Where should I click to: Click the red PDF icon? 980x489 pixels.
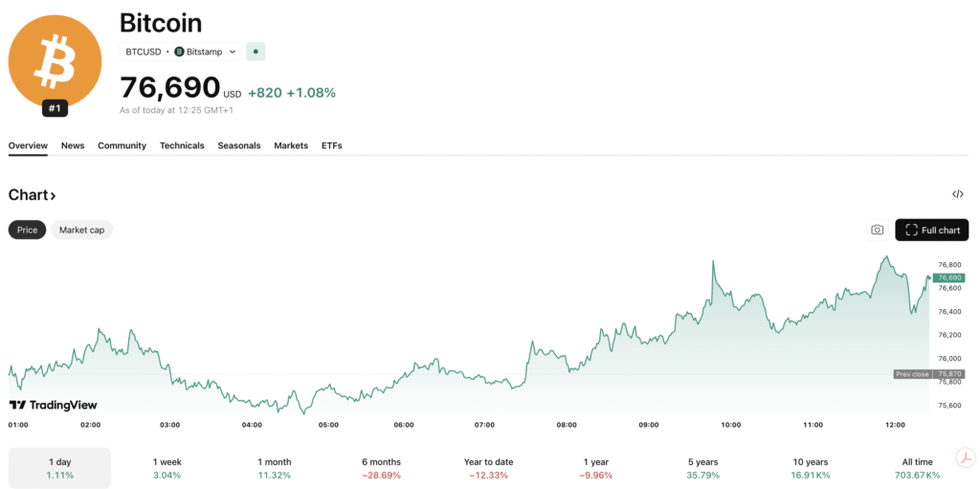coord(966,456)
